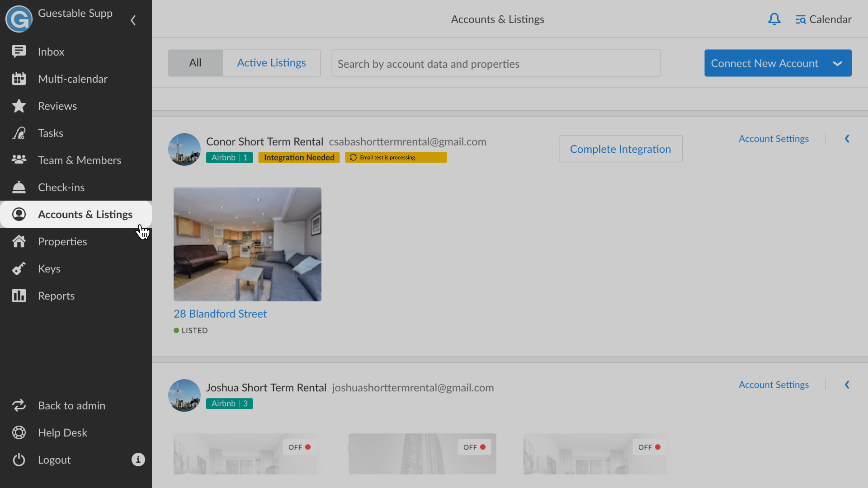This screenshot has height=488, width=868.
Task: Toggle the OFF switch on first Joshua listing
Action: 299,447
